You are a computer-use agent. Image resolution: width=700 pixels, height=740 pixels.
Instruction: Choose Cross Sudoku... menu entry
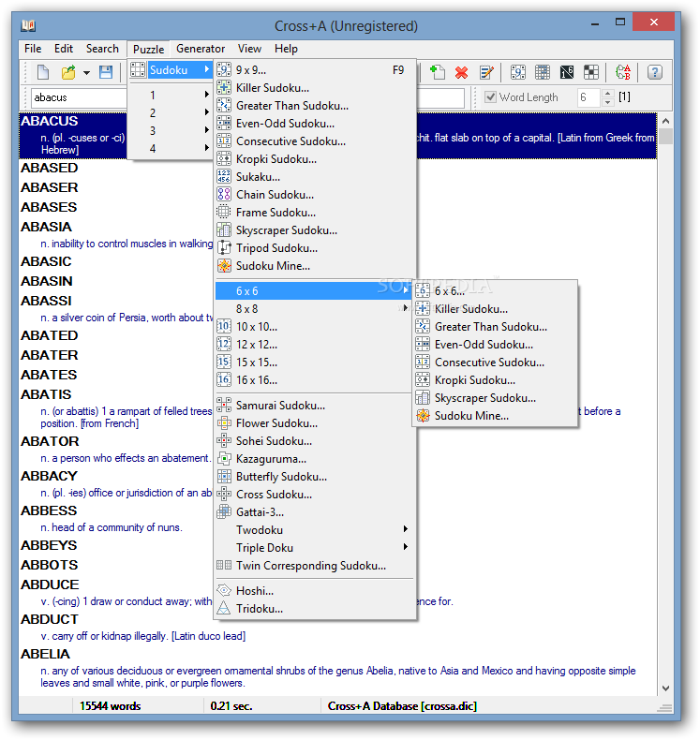point(315,495)
